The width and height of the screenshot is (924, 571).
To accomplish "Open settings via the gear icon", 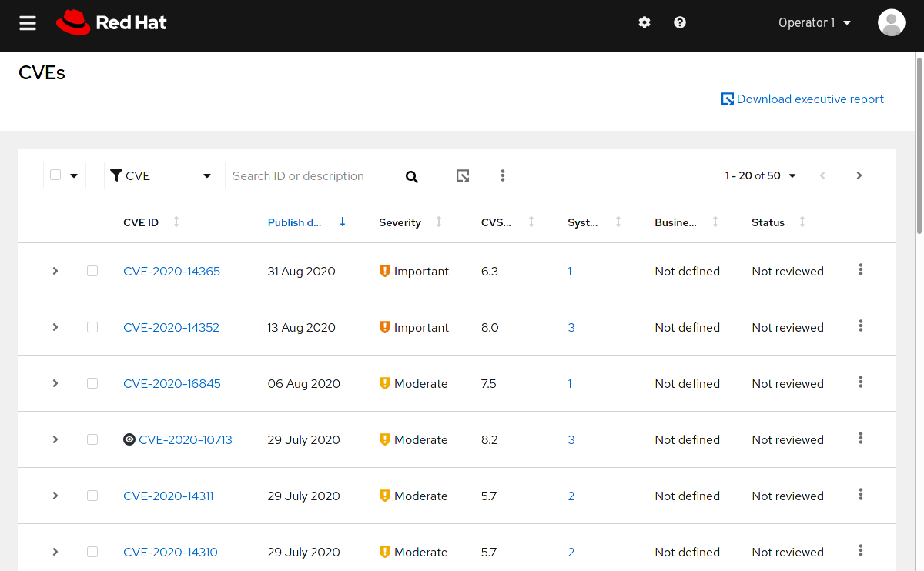I will coord(644,23).
